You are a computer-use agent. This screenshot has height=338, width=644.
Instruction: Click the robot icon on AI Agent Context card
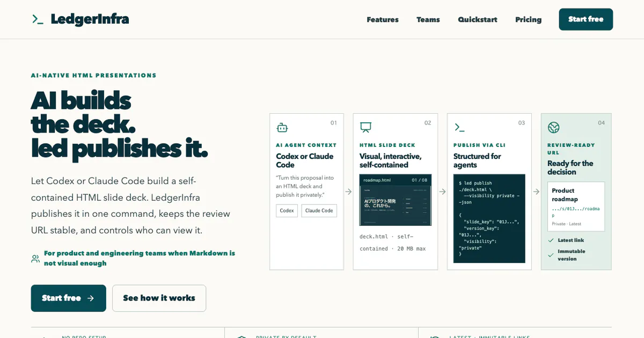click(282, 128)
